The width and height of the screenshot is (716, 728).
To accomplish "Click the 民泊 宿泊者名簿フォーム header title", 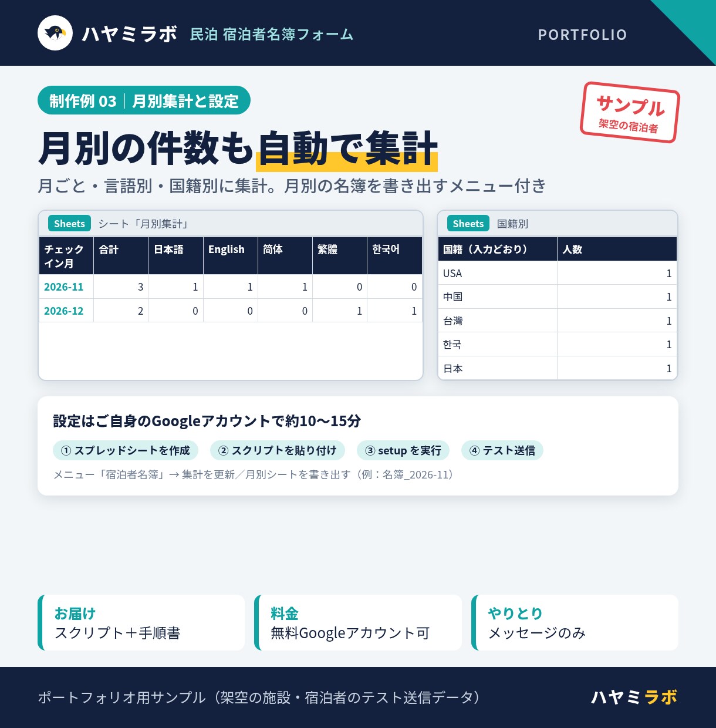I will click(272, 34).
